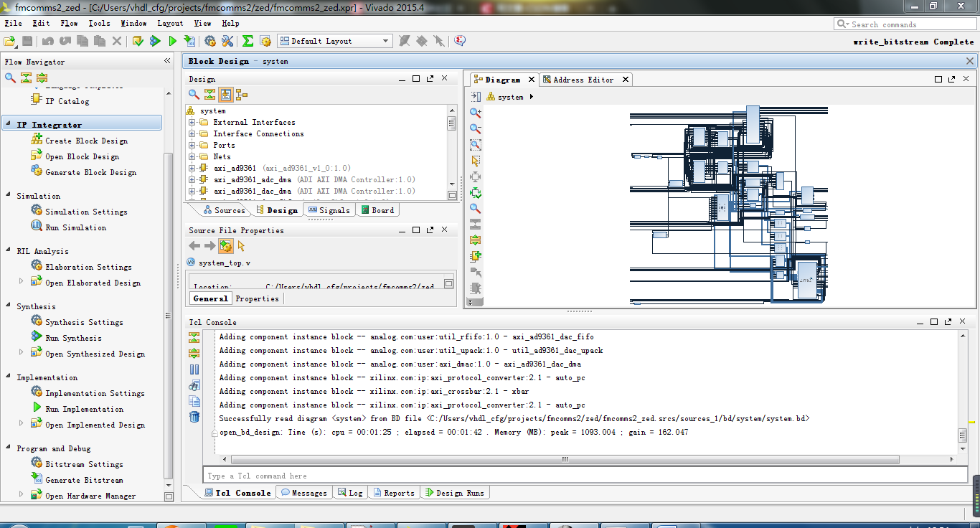This screenshot has width=980, height=528.
Task: Toggle automatic-update button in Design panel toolbar
Action: [x=225, y=94]
